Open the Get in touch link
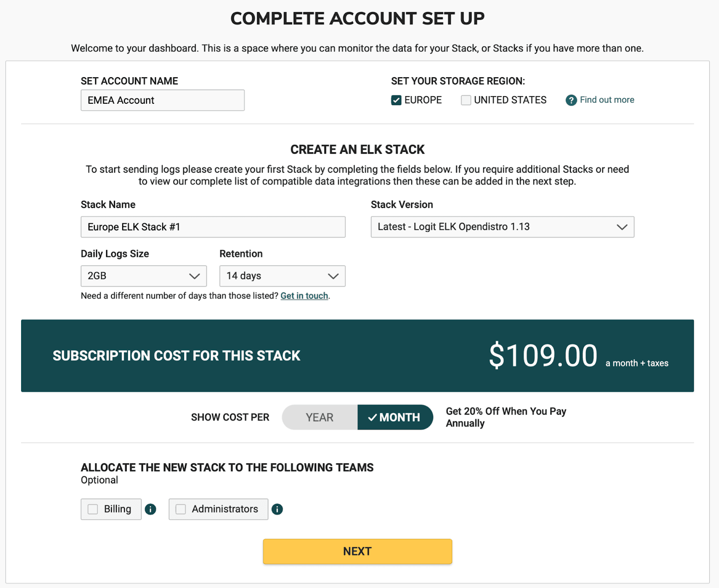This screenshot has width=719, height=588. pos(304,296)
